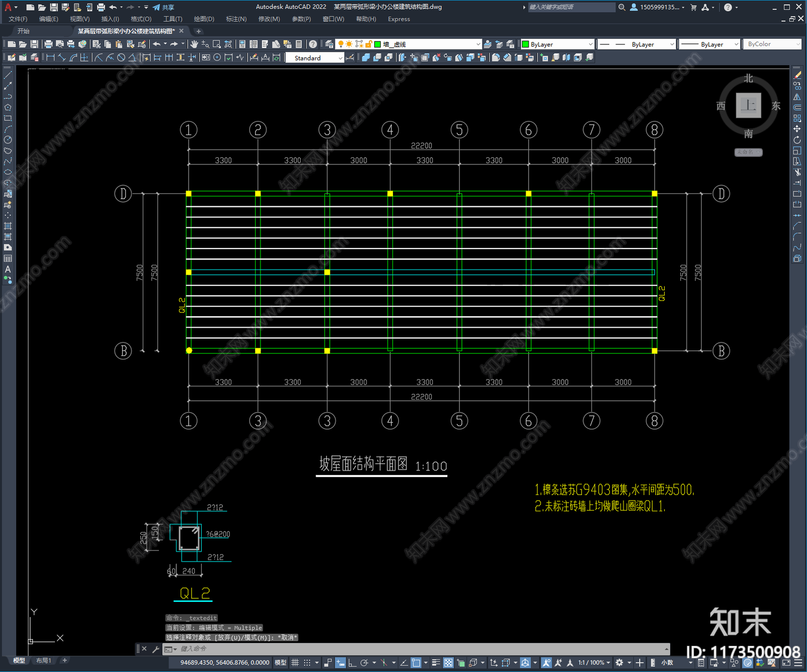Click the plot/print icon in quick access bar
The image size is (807, 672).
pos(101,7)
